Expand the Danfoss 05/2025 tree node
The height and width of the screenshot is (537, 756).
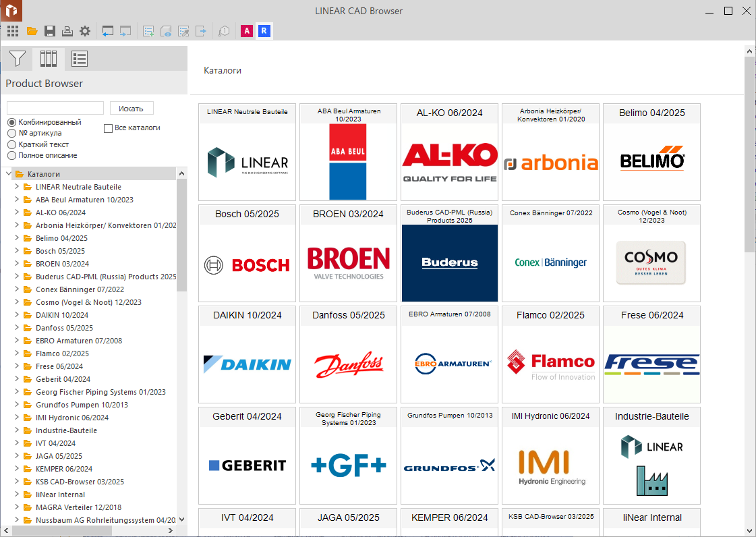pos(17,327)
